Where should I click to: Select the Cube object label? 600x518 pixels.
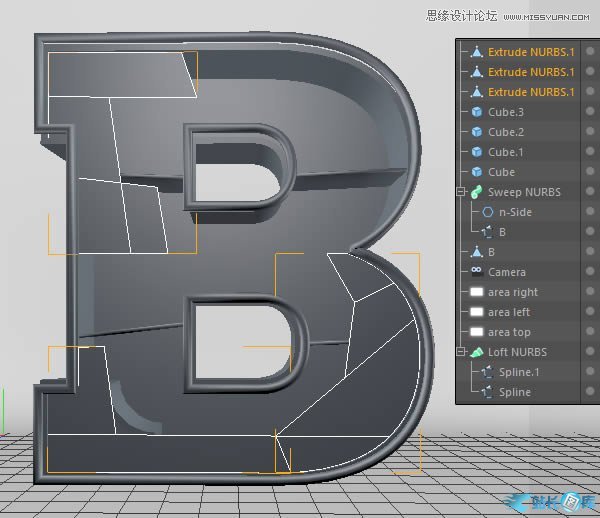502,172
